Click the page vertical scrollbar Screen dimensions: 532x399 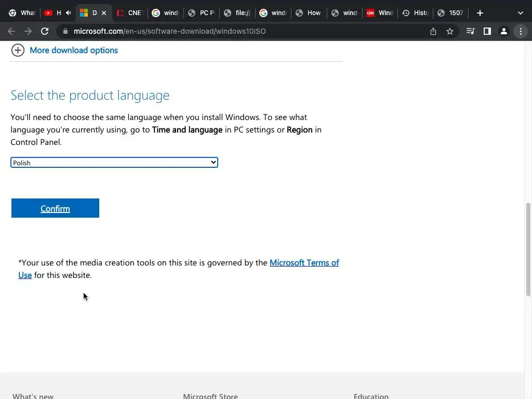528,249
